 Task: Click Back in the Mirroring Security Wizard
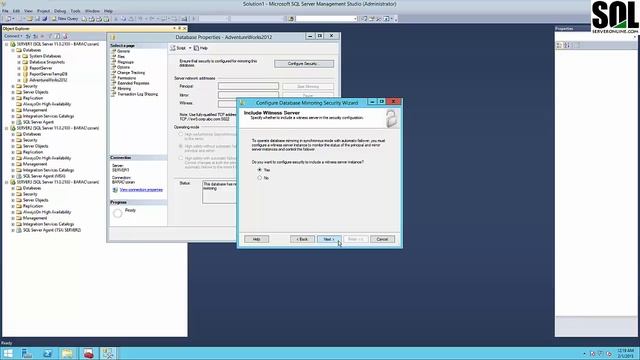point(302,239)
